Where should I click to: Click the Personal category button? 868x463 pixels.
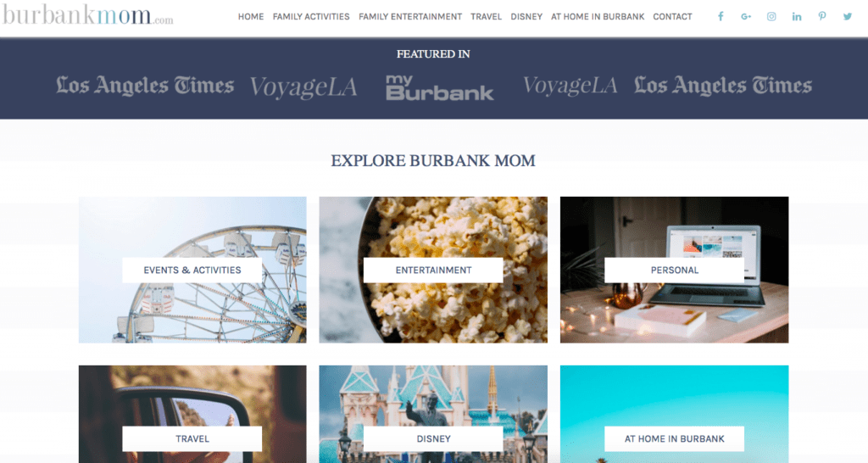point(674,271)
